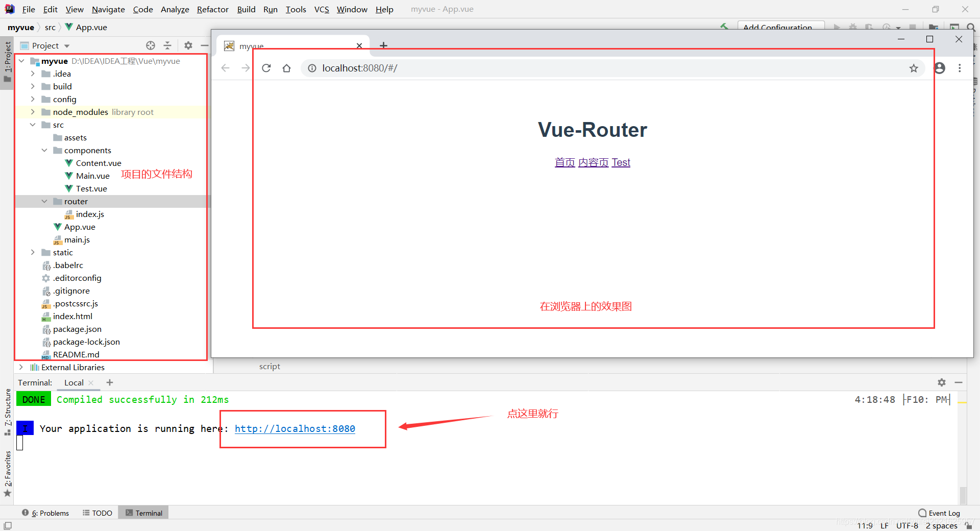The width and height of the screenshot is (980, 531).
Task: Expand the node_modules folder
Action: click(33, 112)
